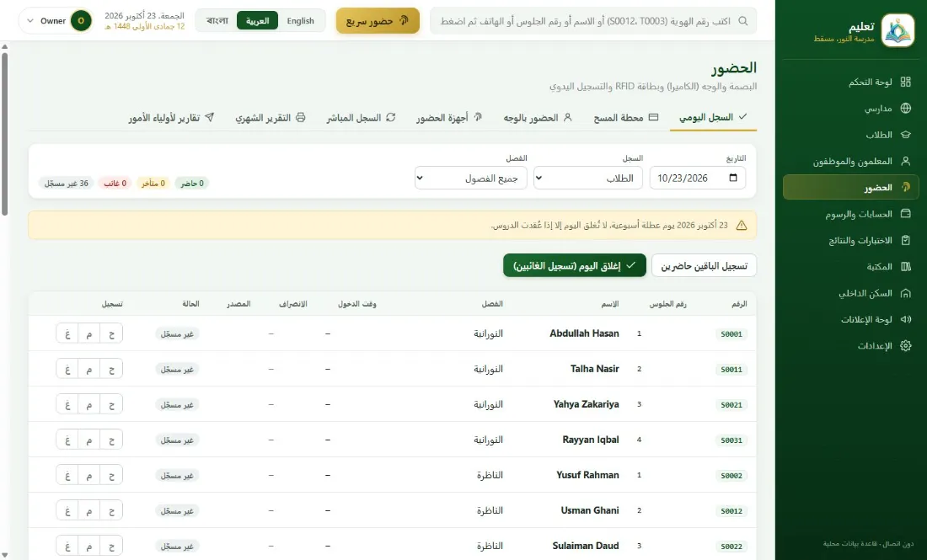Click غير مسجّل status for Talha Nasir
The image size is (927, 560).
tap(177, 369)
